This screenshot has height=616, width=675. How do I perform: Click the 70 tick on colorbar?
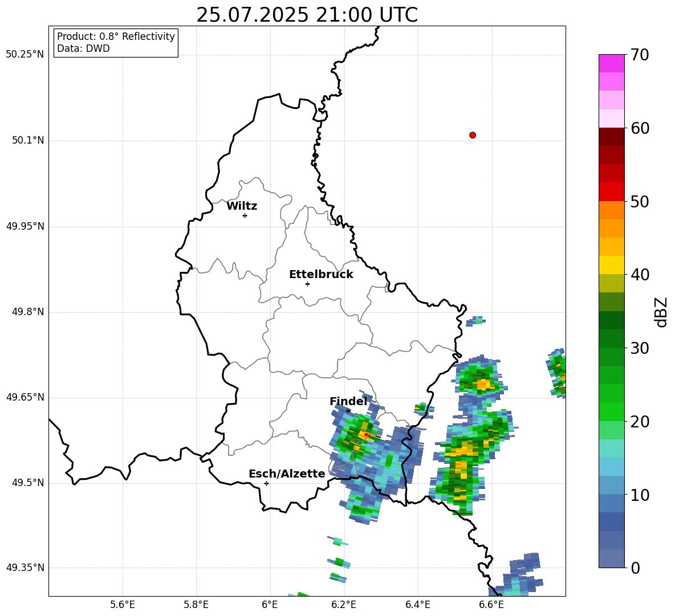[x=639, y=55]
